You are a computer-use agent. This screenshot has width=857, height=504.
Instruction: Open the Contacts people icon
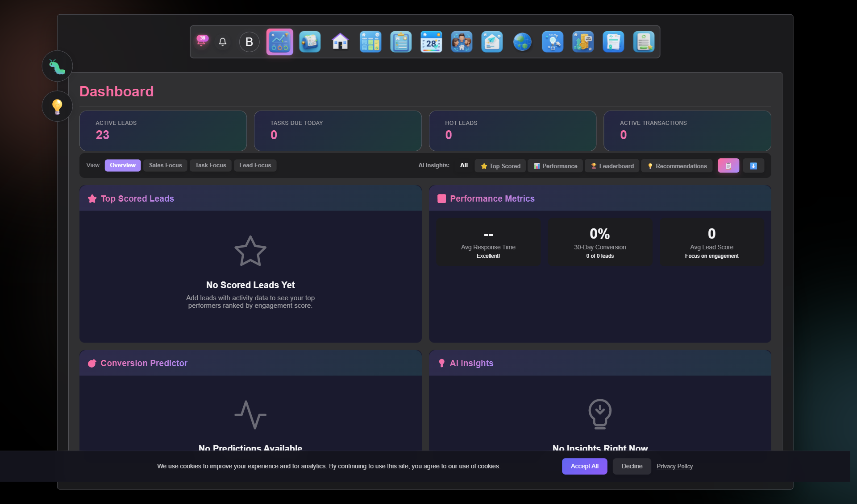462,42
